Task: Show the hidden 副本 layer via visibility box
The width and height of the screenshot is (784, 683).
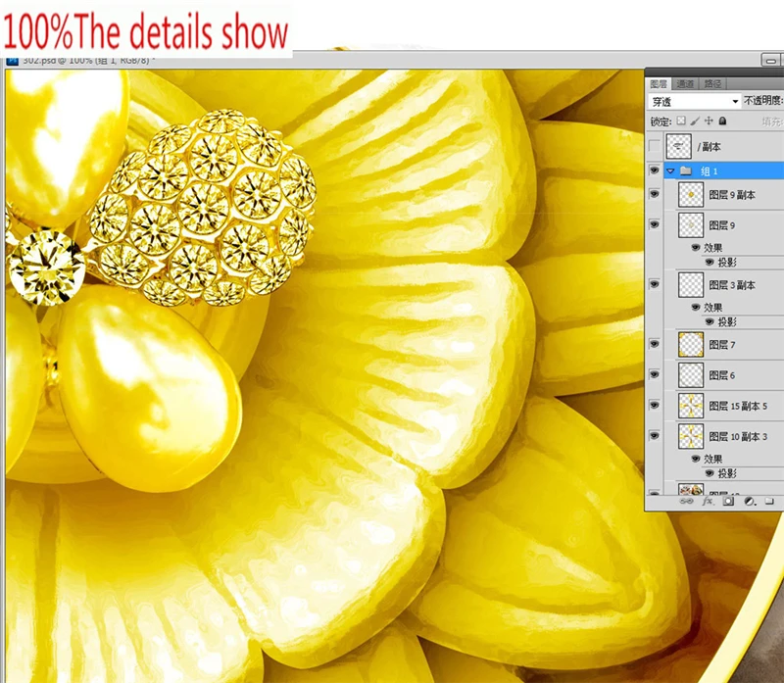Action: click(654, 147)
